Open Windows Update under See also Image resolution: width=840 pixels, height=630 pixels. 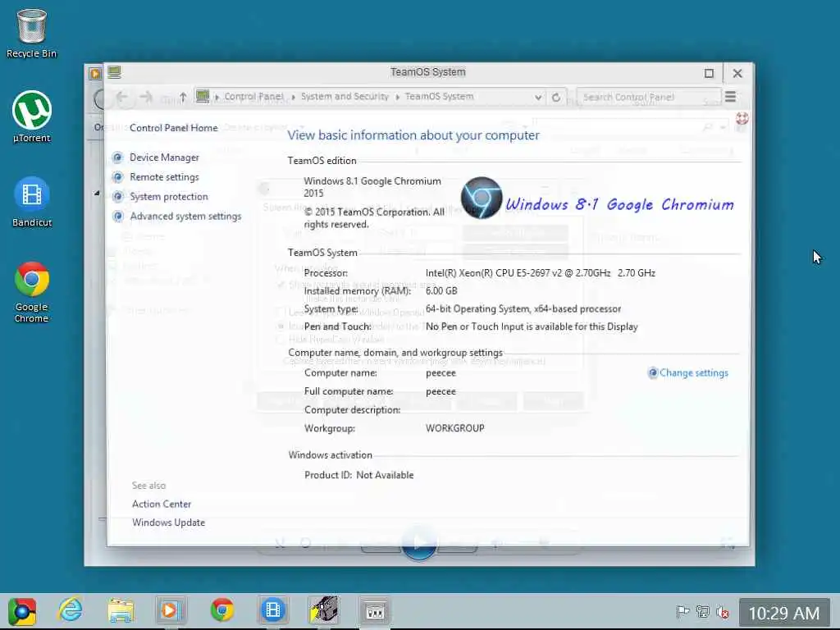(168, 523)
